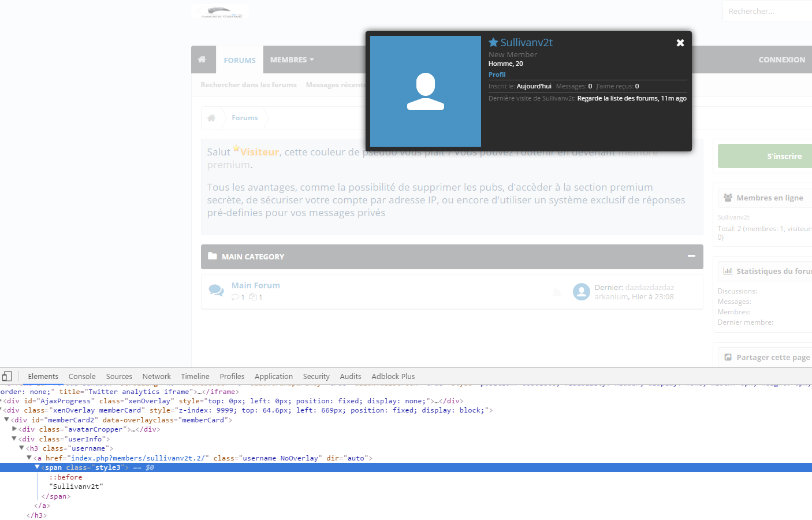Collapse the memberCard2 div node

[7, 419]
